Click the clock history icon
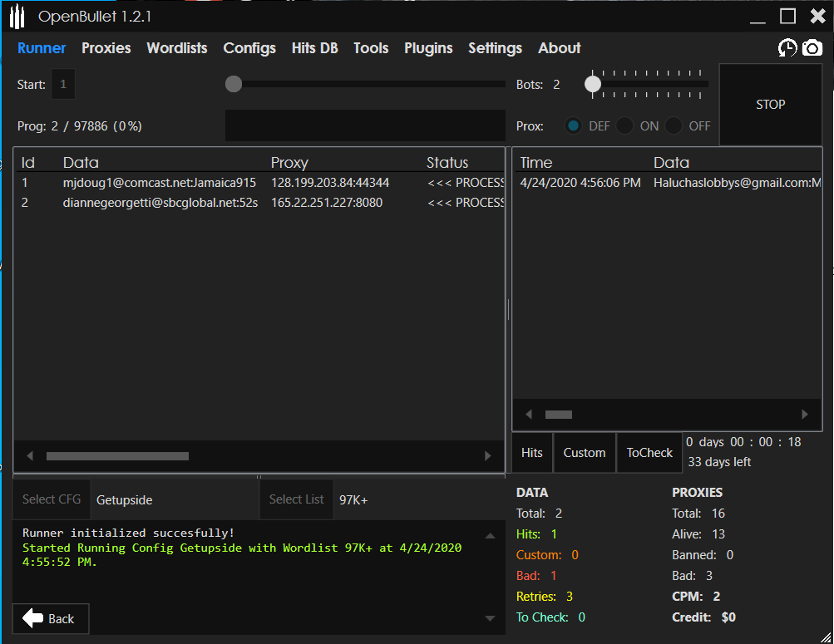Image resolution: width=834 pixels, height=644 pixels. click(x=787, y=48)
